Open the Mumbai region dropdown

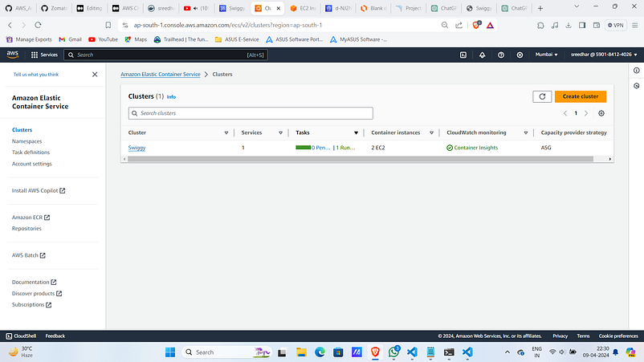pos(546,55)
